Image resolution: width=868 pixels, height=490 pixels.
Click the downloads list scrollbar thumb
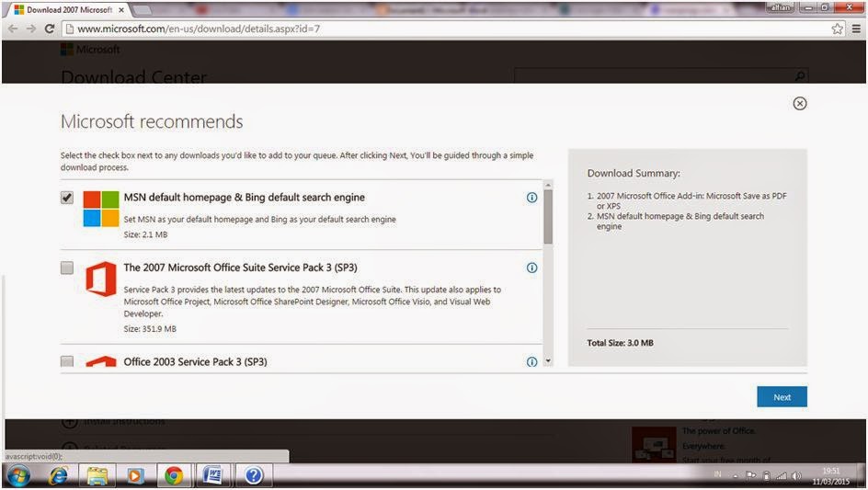[x=548, y=216]
